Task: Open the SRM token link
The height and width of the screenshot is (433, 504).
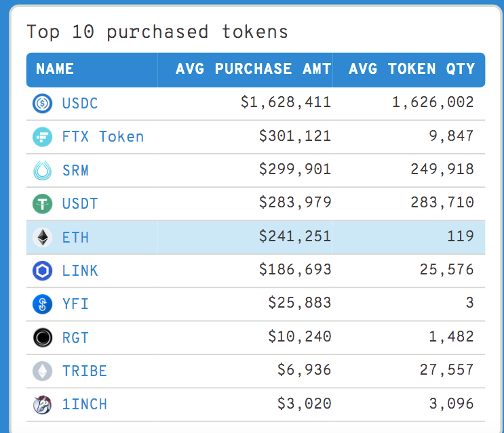Action: tap(75, 170)
